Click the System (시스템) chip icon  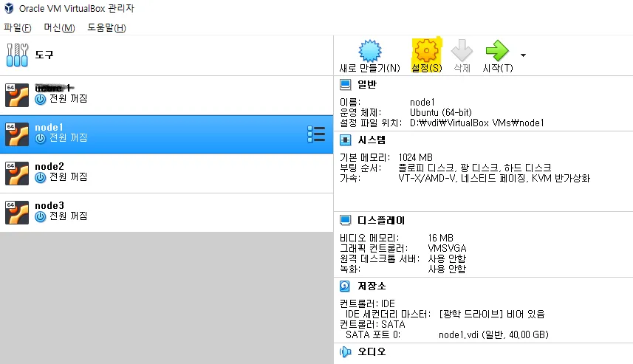[x=346, y=140]
